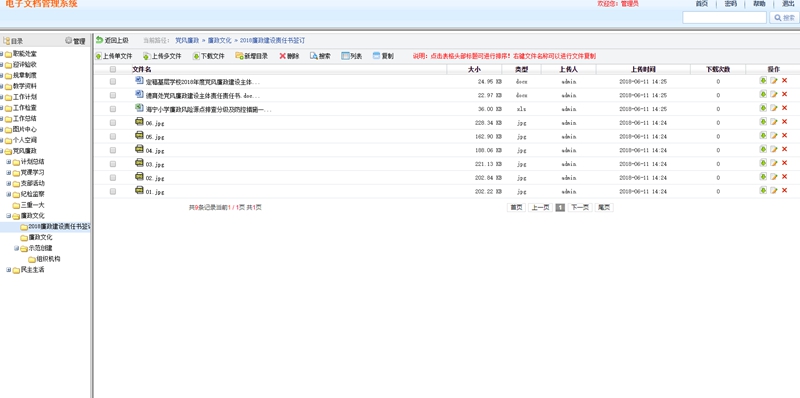Download 02.jpg from the operations column

[x=763, y=177]
